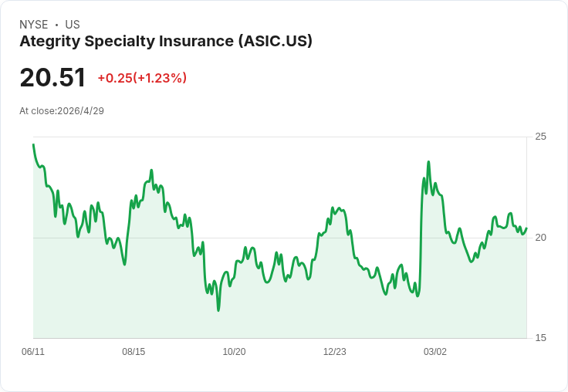
Task: Click the August peak on the price line
Action: coord(151,170)
